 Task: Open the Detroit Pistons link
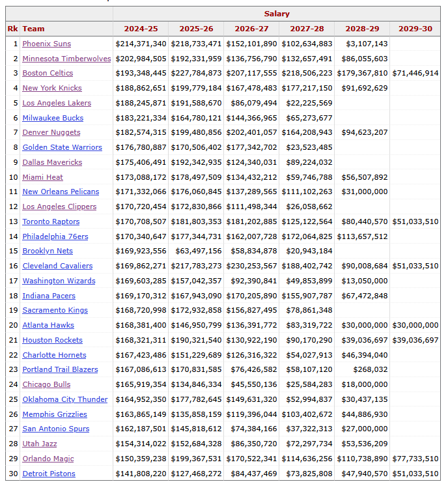(x=49, y=474)
